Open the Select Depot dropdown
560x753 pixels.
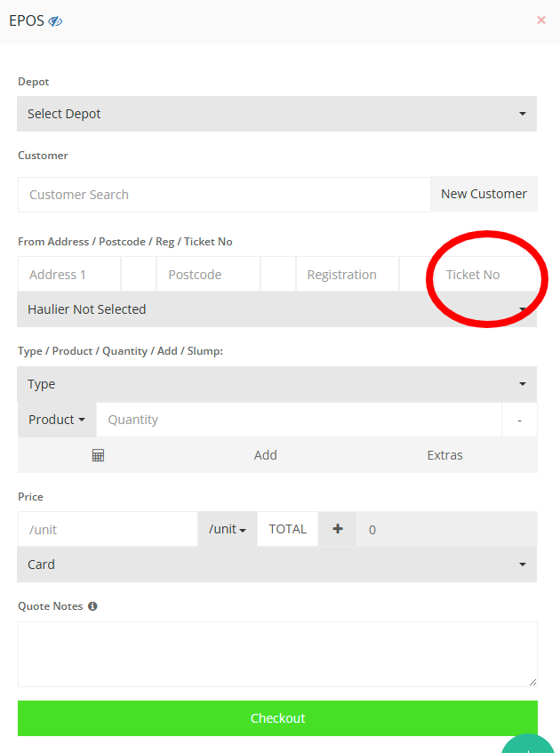click(x=276, y=114)
